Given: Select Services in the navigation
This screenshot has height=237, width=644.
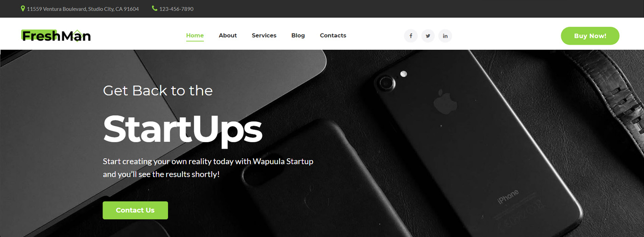Looking at the screenshot, I should 264,35.
